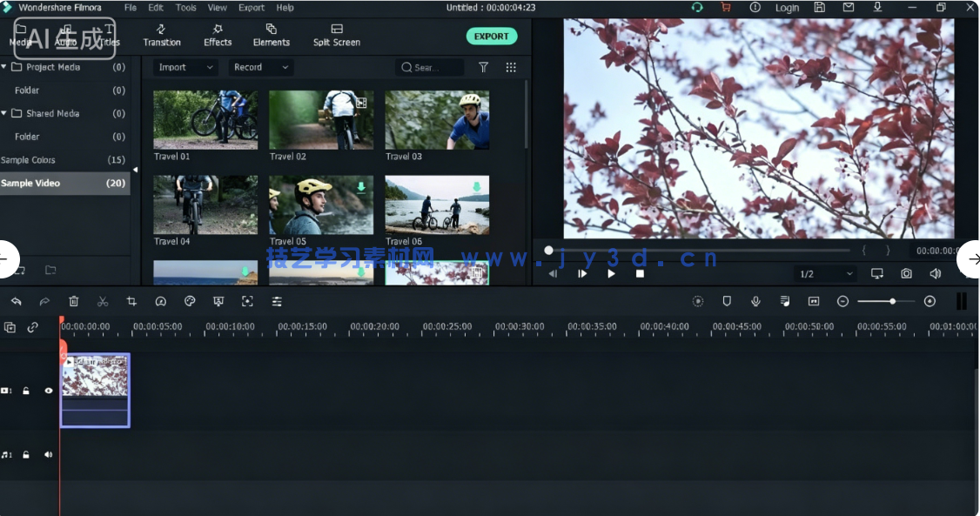Switch to the Effects tab
Screen dimensions: 980x516
tap(217, 36)
